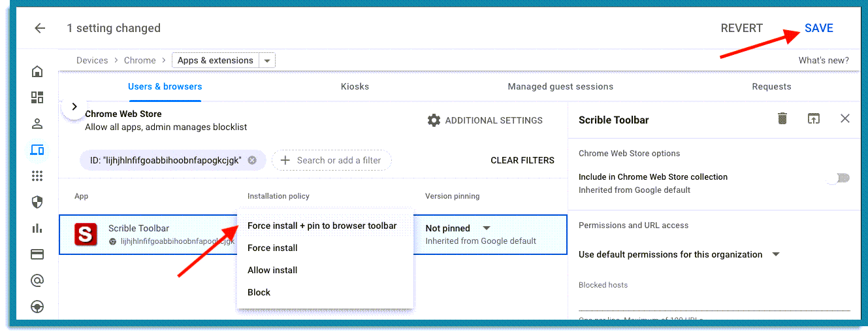The width and height of the screenshot is (868, 336).
Task: Click the Chrome Web Store heading
Action: pos(123,114)
